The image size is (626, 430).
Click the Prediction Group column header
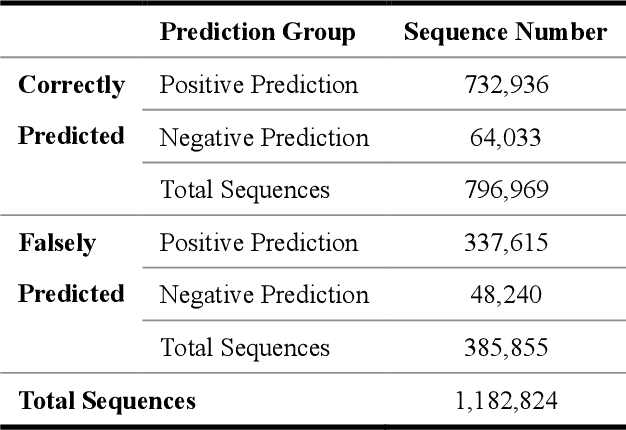(x=257, y=32)
